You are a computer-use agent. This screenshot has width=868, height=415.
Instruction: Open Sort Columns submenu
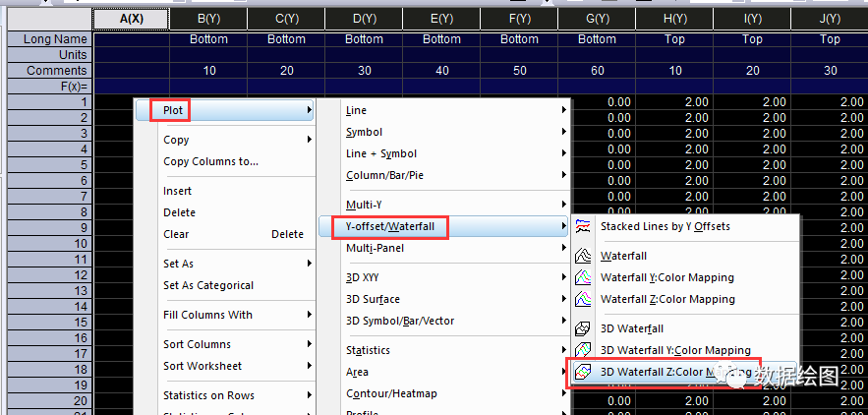click(225, 344)
